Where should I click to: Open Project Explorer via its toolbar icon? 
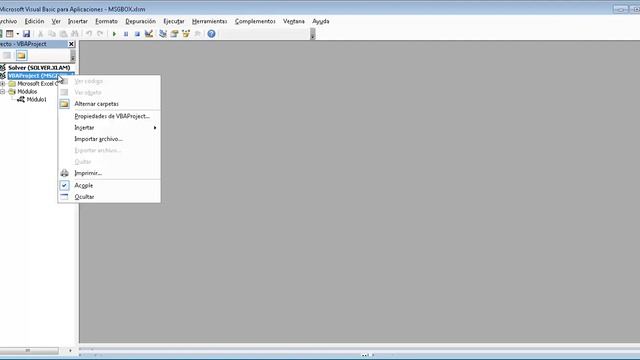point(163,34)
